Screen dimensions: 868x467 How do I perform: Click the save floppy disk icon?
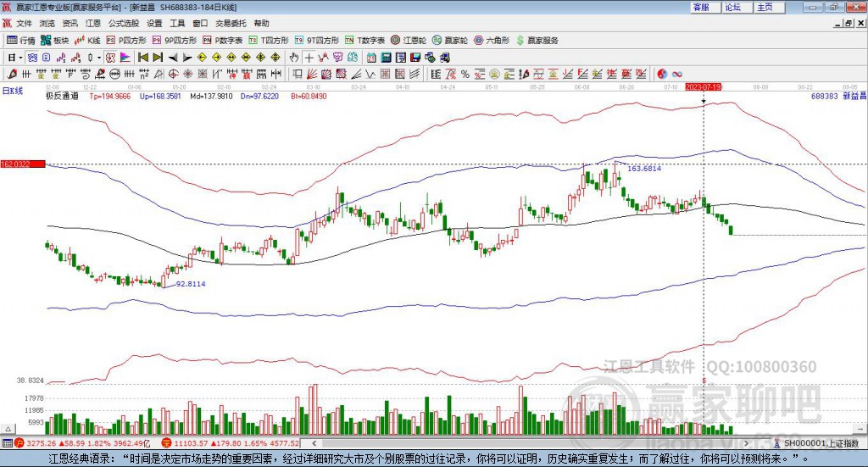click(415, 58)
